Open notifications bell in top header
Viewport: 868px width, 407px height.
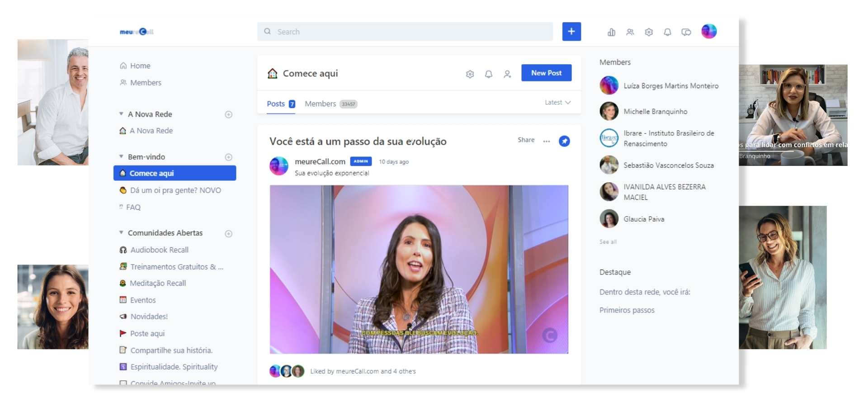tap(667, 32)
